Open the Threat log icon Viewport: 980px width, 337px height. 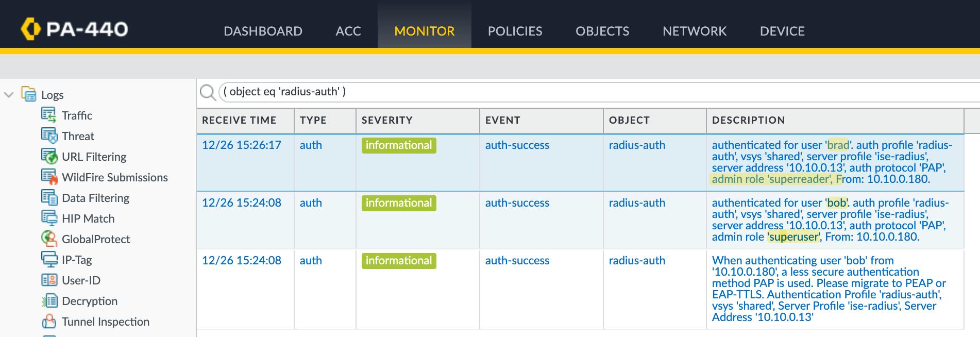click(x=49, y=135)
